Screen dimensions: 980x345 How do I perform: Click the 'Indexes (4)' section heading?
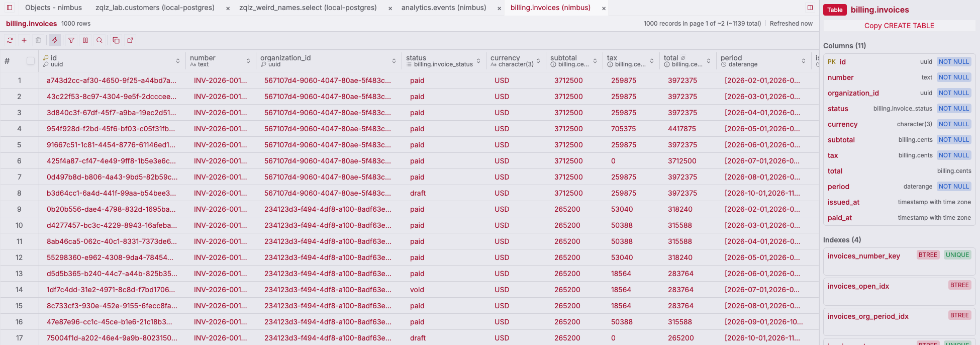point(842,240)
